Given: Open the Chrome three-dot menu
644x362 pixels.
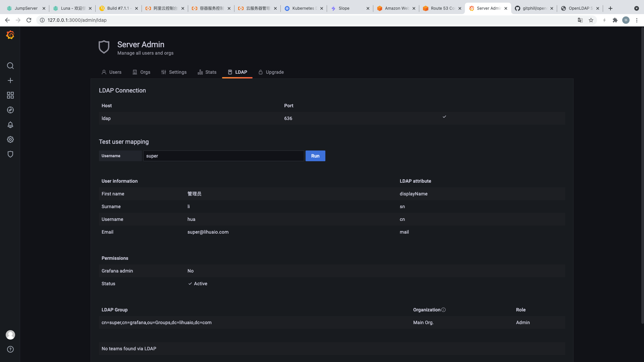Looking at the screenshot, I should [x=637, y=20].
